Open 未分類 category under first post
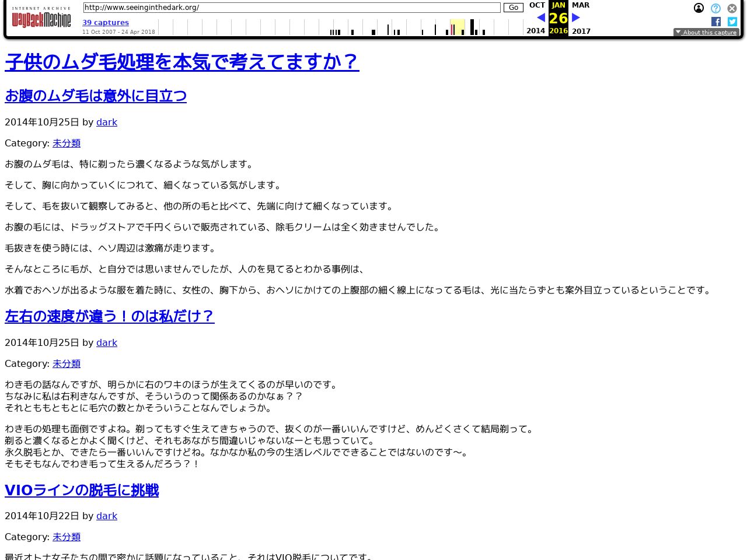Viewport: 747px width, 560px height. click(67, 143)
